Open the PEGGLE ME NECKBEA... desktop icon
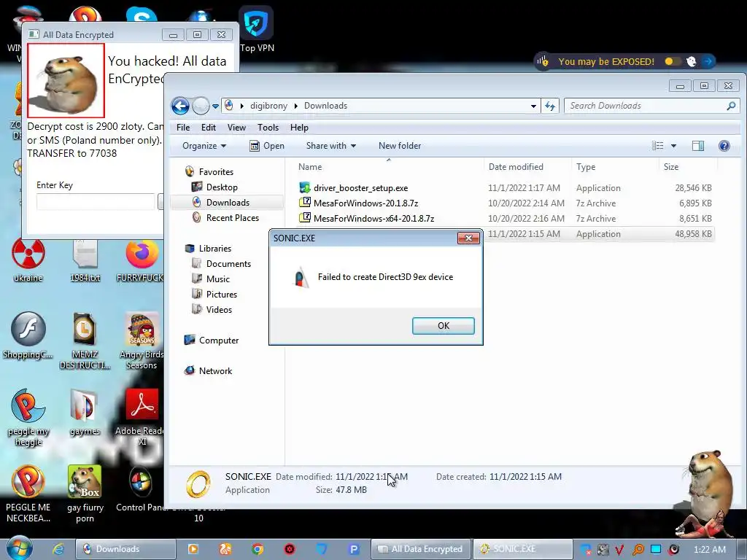The width and height of the screenshot is (747, 560). click(x=28, y=494)
